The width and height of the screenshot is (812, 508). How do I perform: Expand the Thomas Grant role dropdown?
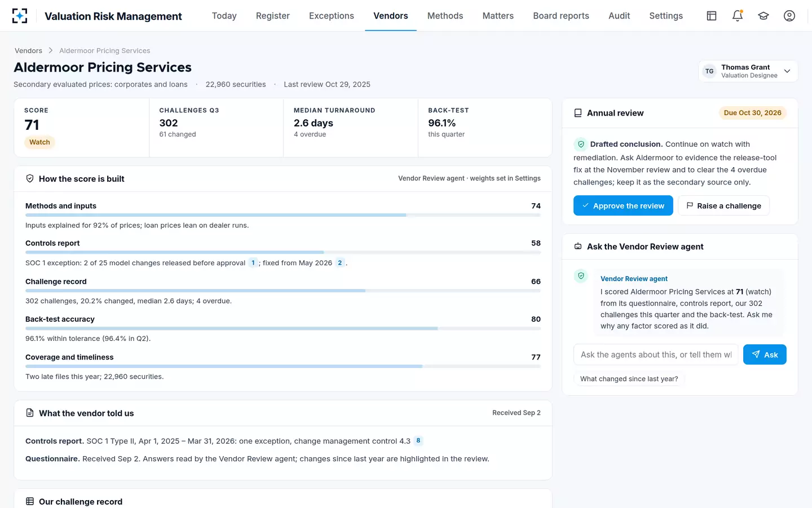748,71
